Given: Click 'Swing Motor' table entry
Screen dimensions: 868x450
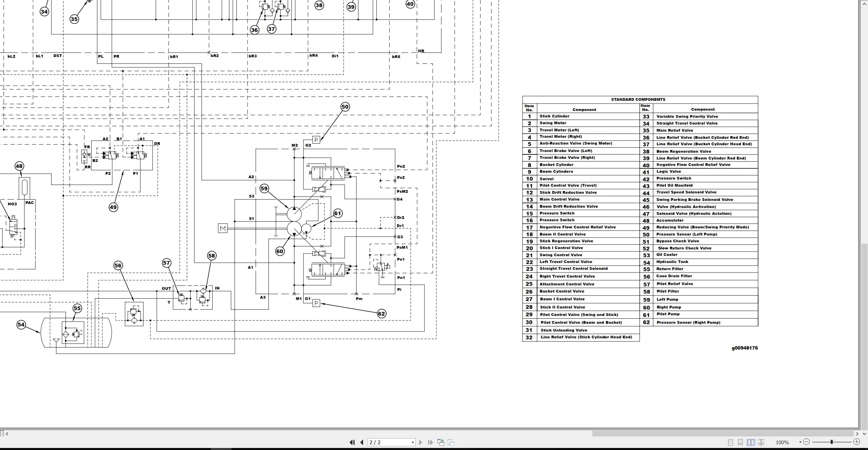Looking at the screenshot, I should tap(553, 123).
